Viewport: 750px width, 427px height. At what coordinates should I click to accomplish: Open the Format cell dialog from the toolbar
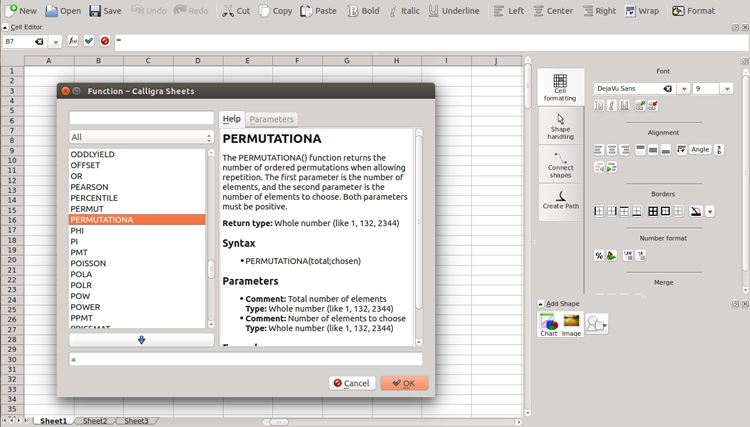click(694, 11)
